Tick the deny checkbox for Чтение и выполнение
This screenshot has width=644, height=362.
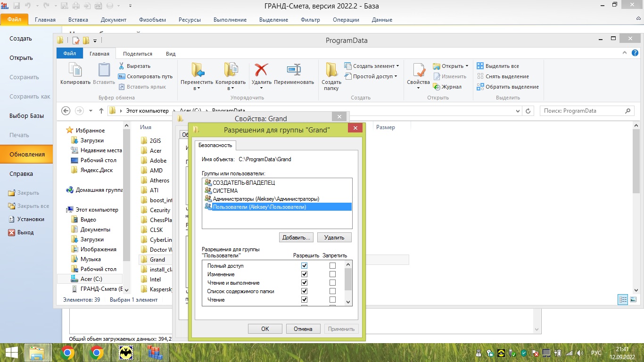coord(332,283)
